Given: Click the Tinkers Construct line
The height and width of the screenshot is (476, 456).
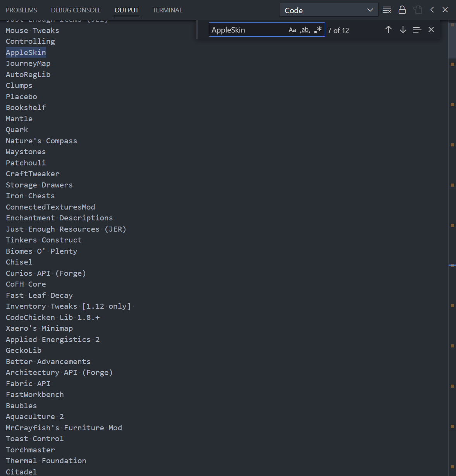Looking at the screenshot, I should [x=44, y=240].
